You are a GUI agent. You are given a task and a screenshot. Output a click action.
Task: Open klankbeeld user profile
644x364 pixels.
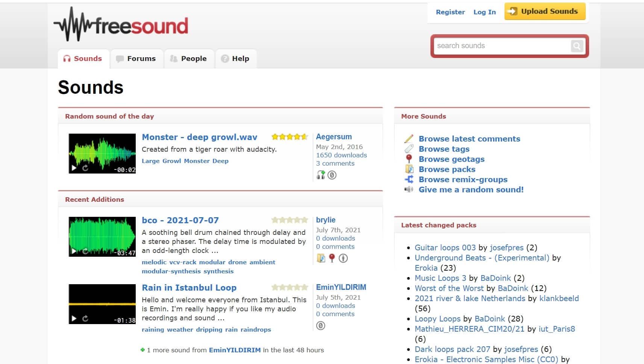coord(559,298)
